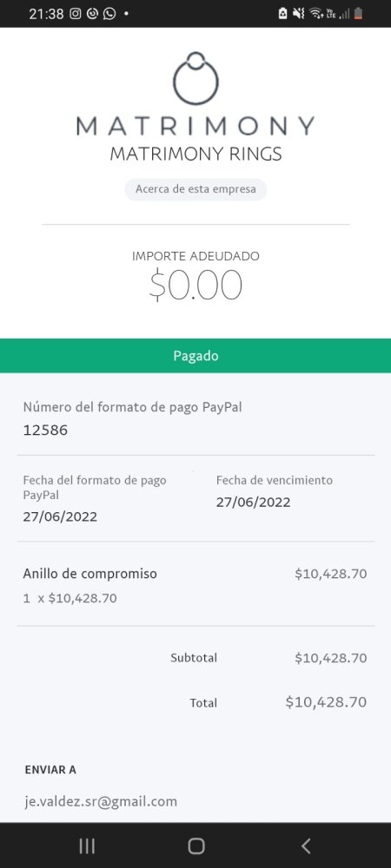Open recent apps from navigation bar
Screen dimensions: 391x868
pos(87,845)
